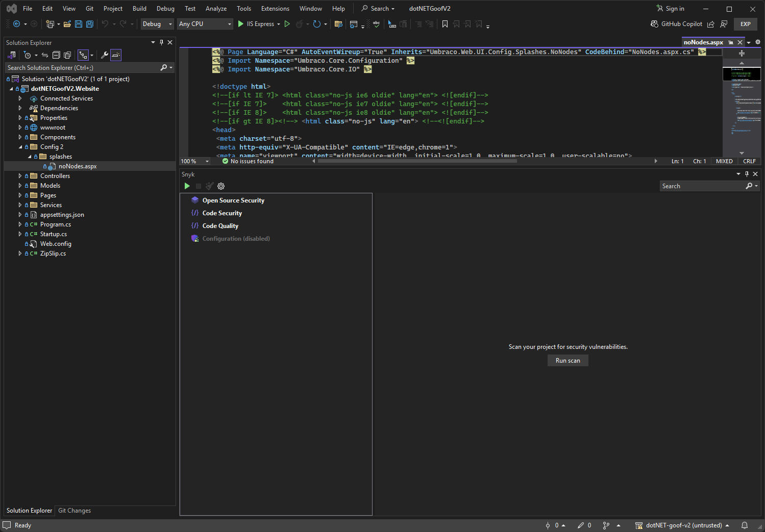Click the GitHub Copilot icon
Image resolution: width=765 pixels, height=532 pixels.
click(654, 24)
